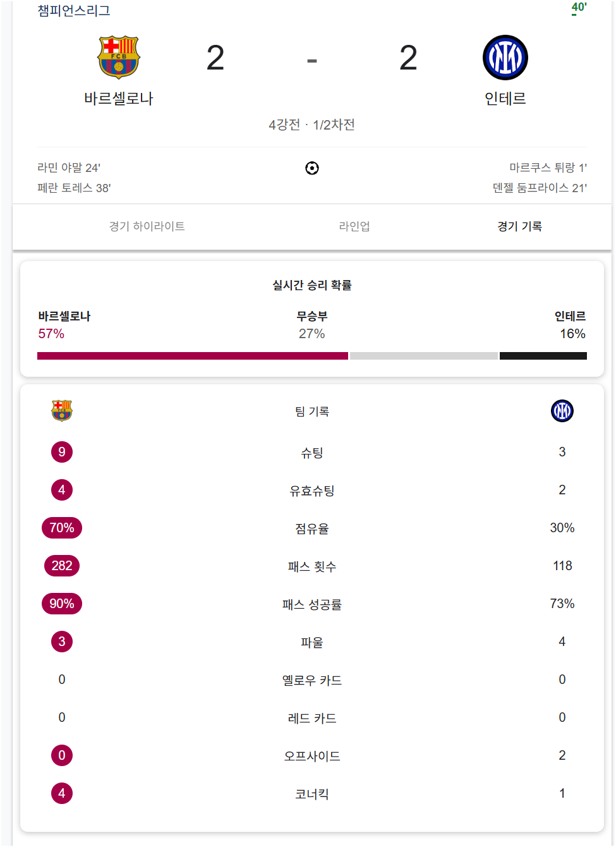Click the small Inter logo in team stats
Viewport: 616px width, 847px height.
[x=562, y=411]
